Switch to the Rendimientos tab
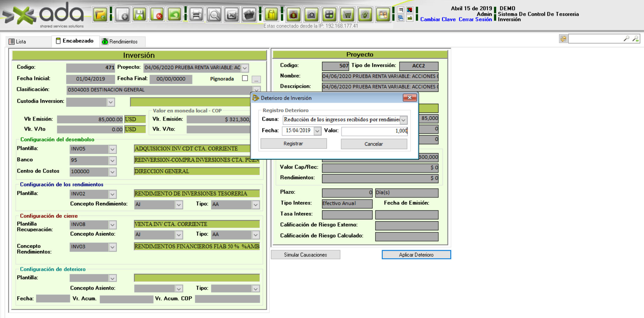This screenshot has width=644, height=318. pyautogui.click(x=120, y=42)
